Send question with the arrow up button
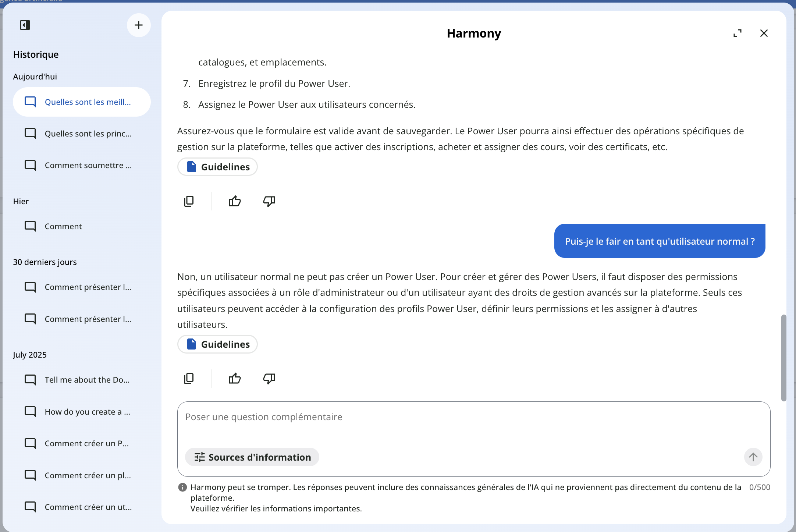This screenshot has width=796, height=532. [x=753, y=457]
